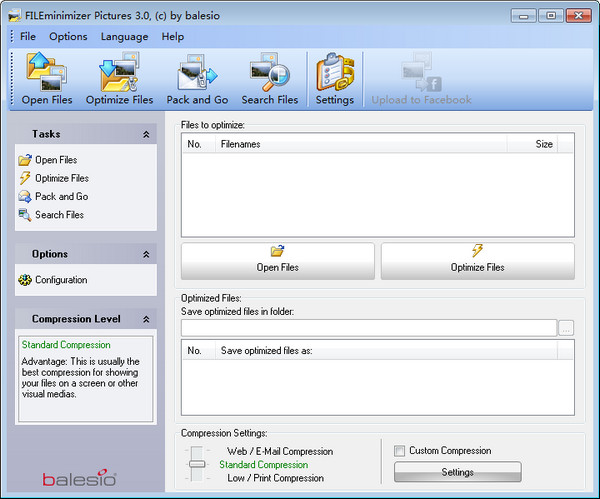The image size is (600, 499).
Task: Select Low / Print Compression level
Action: point(276,478)
